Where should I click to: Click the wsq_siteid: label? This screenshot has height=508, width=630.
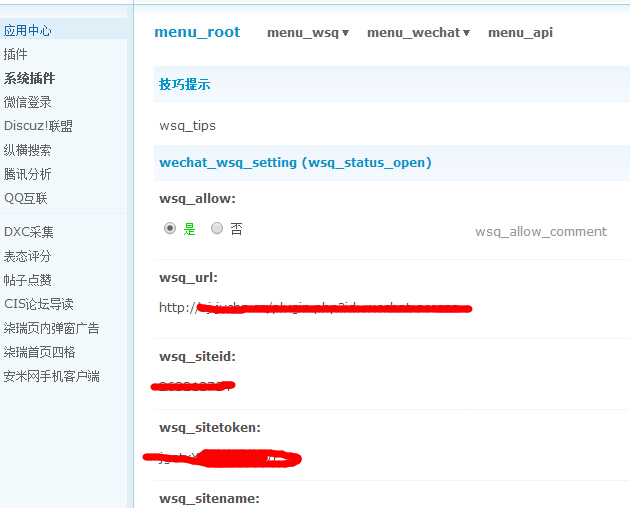click(197, 356)
